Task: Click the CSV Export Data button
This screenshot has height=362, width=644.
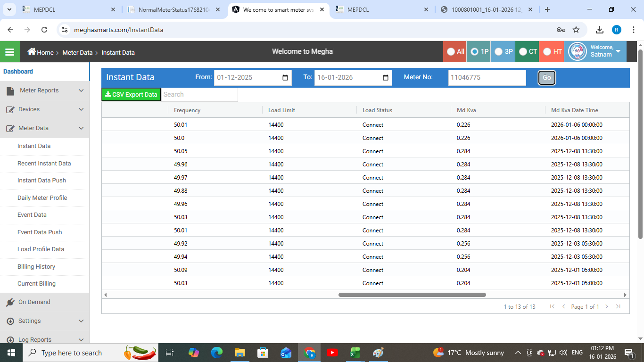Action: point(132,95)
